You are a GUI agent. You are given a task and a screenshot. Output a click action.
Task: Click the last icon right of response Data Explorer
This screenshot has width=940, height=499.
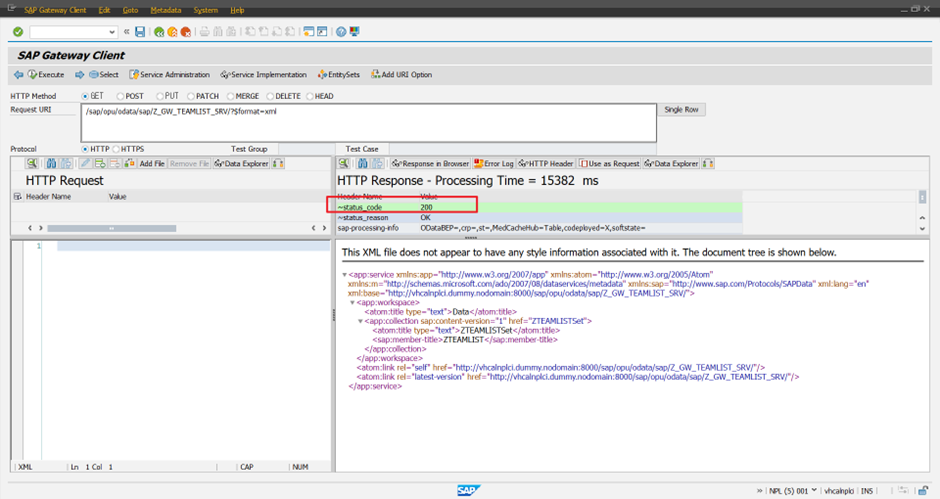pyautogui.click(x=708, y=163)
